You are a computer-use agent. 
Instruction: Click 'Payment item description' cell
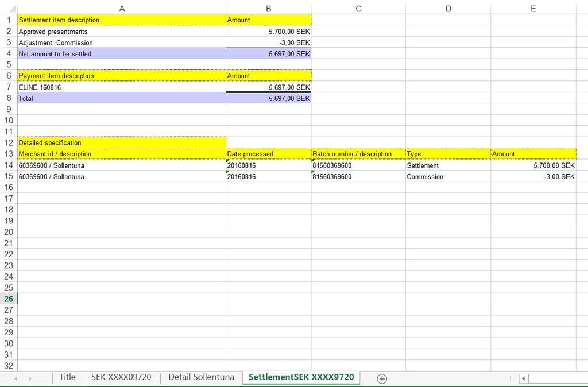click(122, 76)
